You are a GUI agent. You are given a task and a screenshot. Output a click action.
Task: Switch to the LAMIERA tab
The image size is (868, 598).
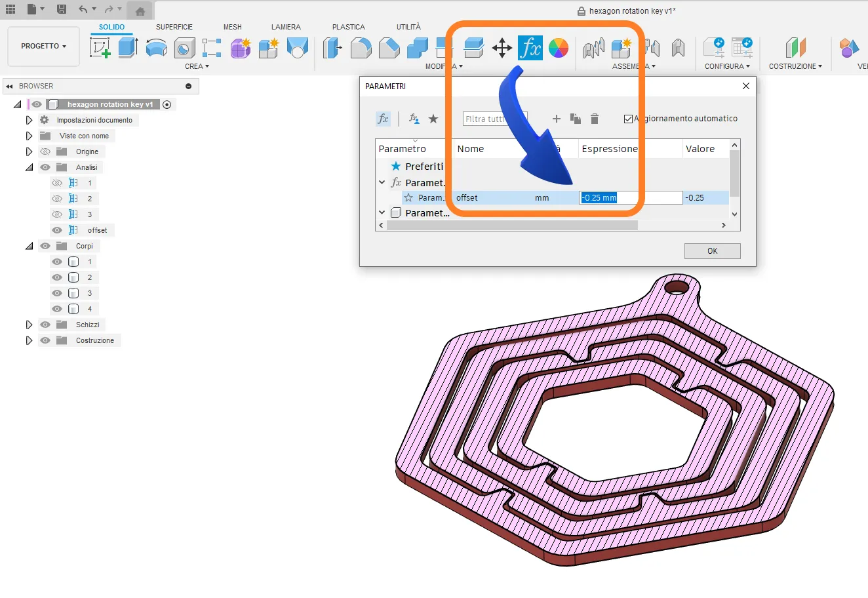[x=285, y=27]
